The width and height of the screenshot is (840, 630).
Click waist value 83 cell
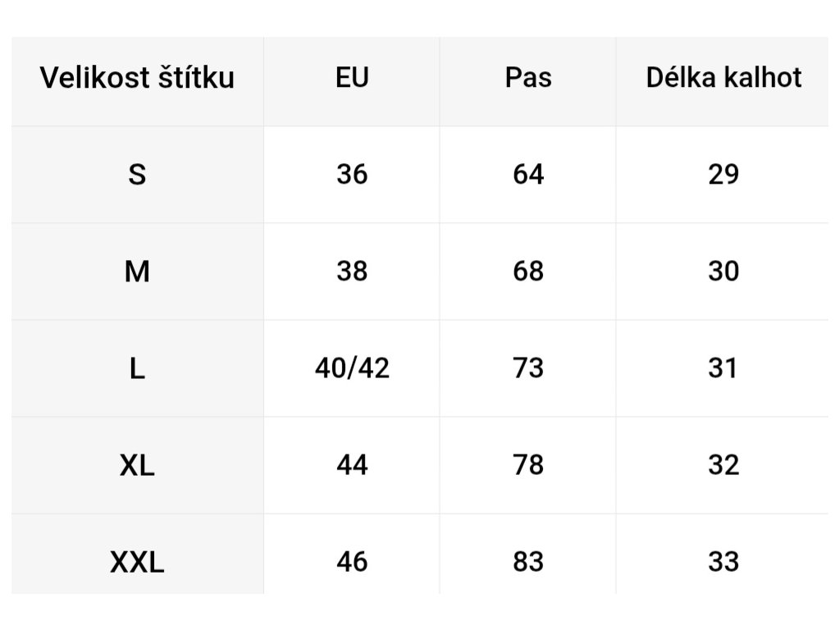[x=527, y=562]
